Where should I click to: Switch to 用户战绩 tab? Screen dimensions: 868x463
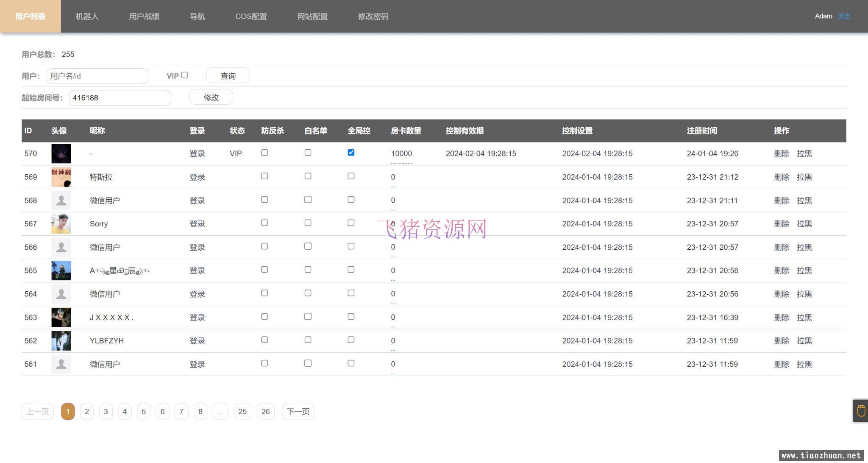point(144,16)
